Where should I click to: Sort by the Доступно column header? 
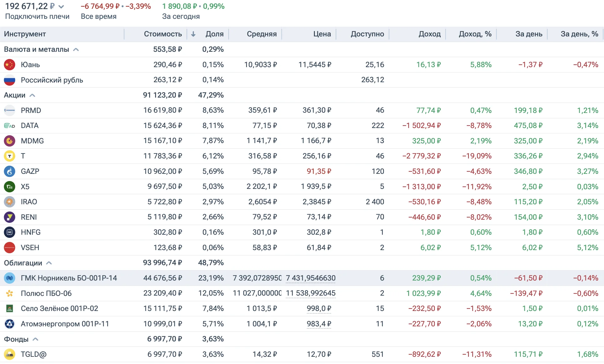367,34
